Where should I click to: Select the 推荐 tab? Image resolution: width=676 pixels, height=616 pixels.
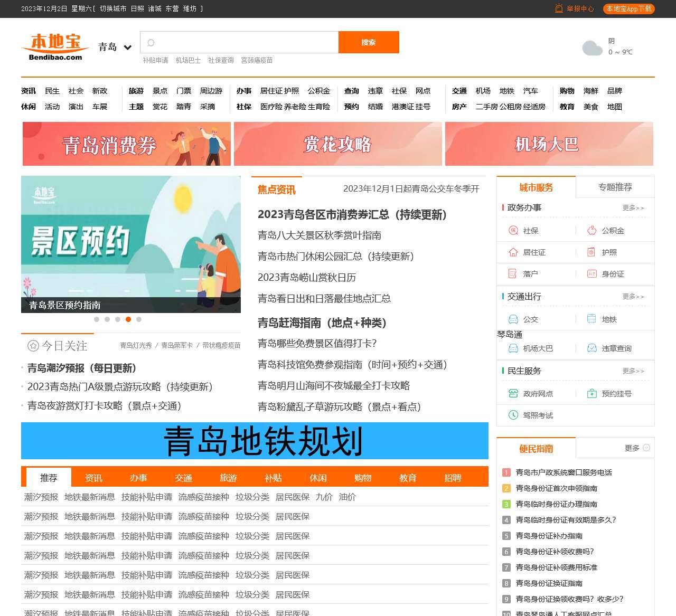click(49, 478)
